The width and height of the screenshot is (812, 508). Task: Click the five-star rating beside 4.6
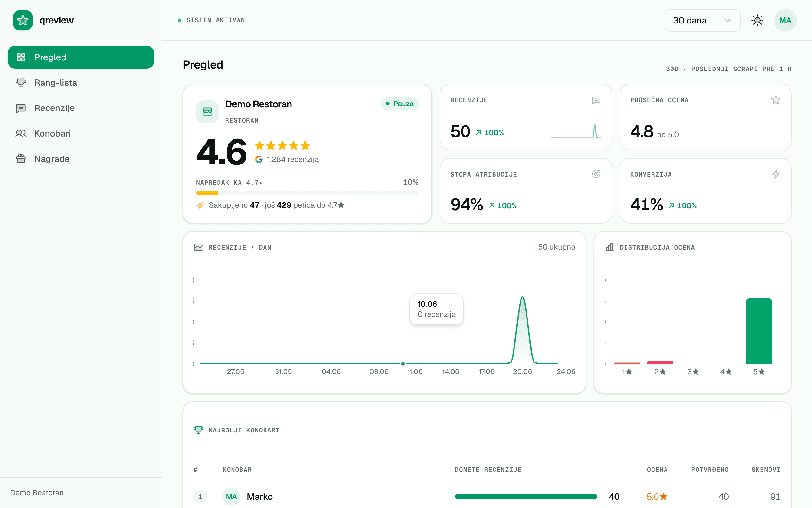pos(282,145)
